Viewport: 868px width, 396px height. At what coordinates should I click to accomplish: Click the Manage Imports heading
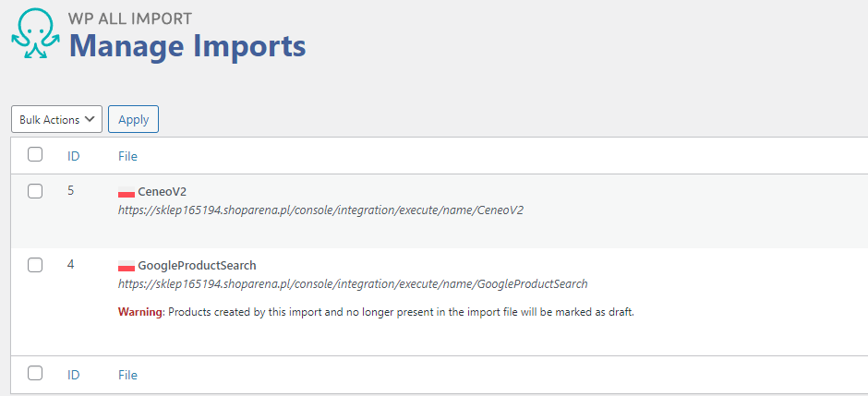click(187, 45)
